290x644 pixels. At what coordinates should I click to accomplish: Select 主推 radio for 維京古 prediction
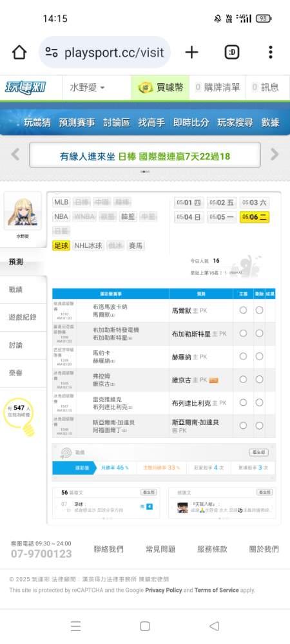coord(243,379)
